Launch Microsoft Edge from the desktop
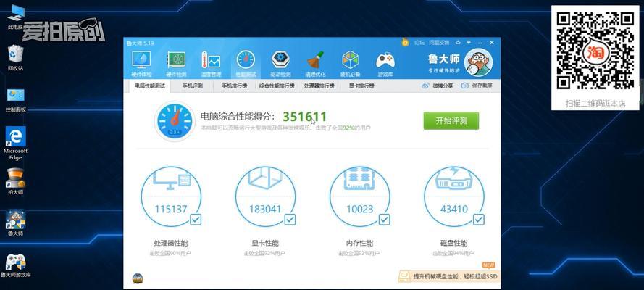This screenshot has height=290, width=644. [16, 143]
